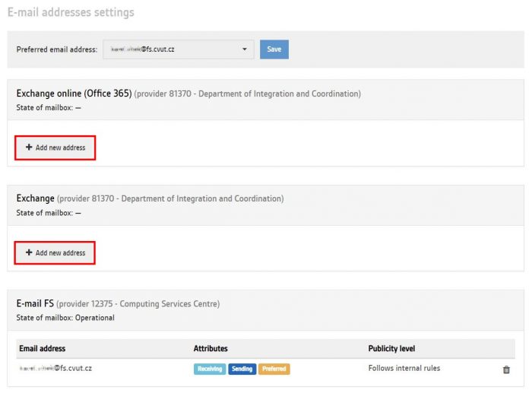The image size is (532, 393).
Task: Click the Receiving attribute badge
Action: click(210, 369)
